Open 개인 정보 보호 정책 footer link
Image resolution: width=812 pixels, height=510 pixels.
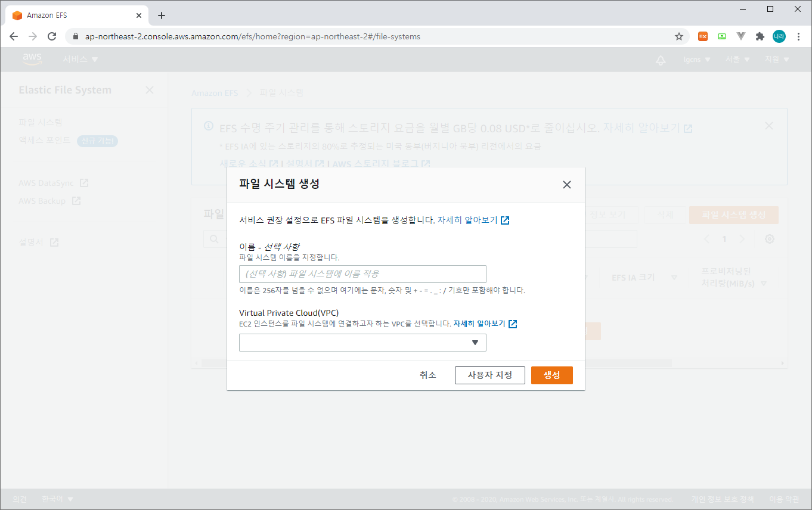(723, 499)
